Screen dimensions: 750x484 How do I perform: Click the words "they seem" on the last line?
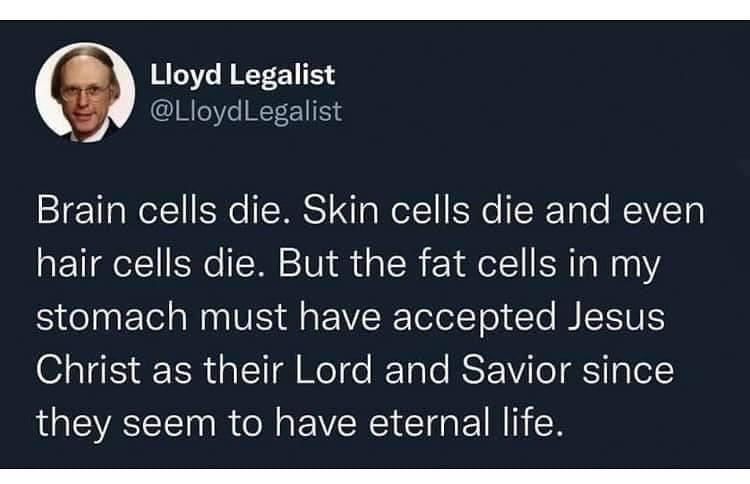coord(126,424)
